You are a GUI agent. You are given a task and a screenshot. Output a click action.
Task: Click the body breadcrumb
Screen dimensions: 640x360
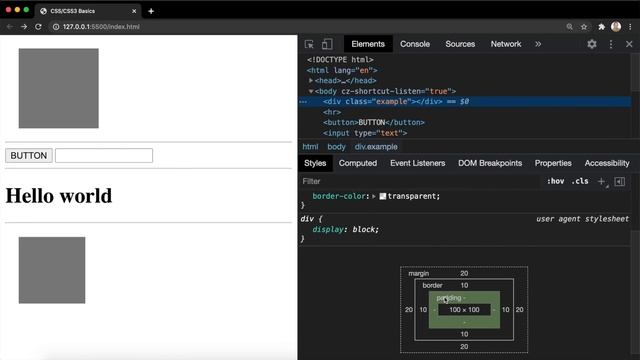[x=336, y=147]
